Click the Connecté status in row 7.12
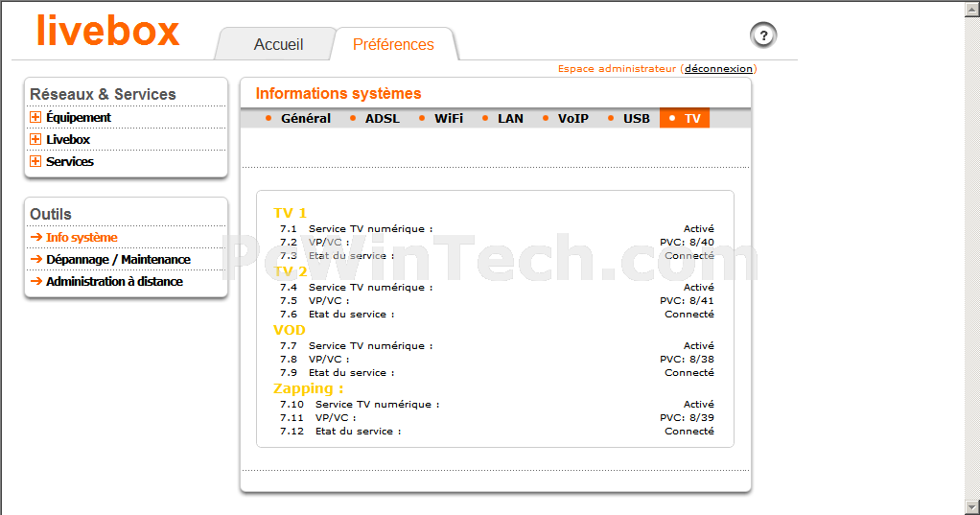Screen dimensions: 980x515 click(x=689, y=432)
